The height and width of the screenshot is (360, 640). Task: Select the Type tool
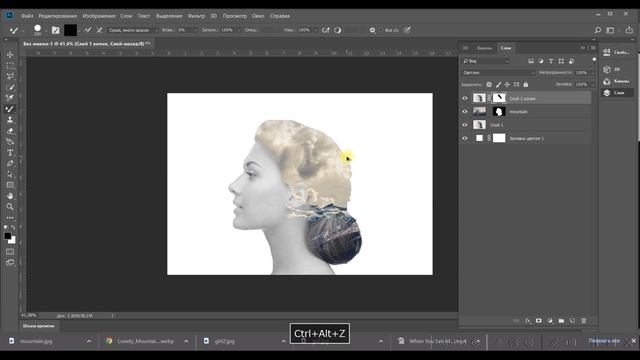pyautogui.click(x=10, y=153)
